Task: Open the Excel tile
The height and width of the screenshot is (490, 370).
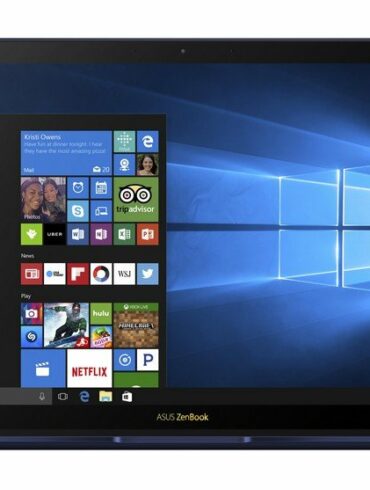Action: click(x=124, y=234)
